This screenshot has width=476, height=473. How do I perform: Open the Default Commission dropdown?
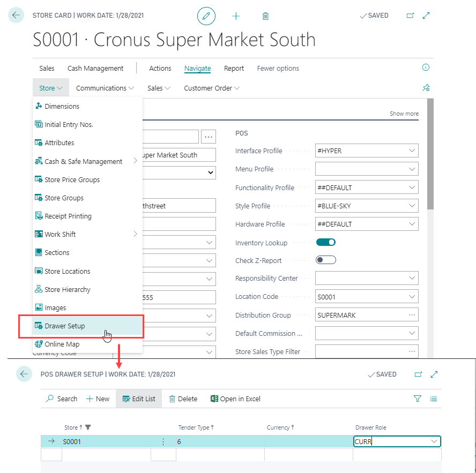point(412,333)
